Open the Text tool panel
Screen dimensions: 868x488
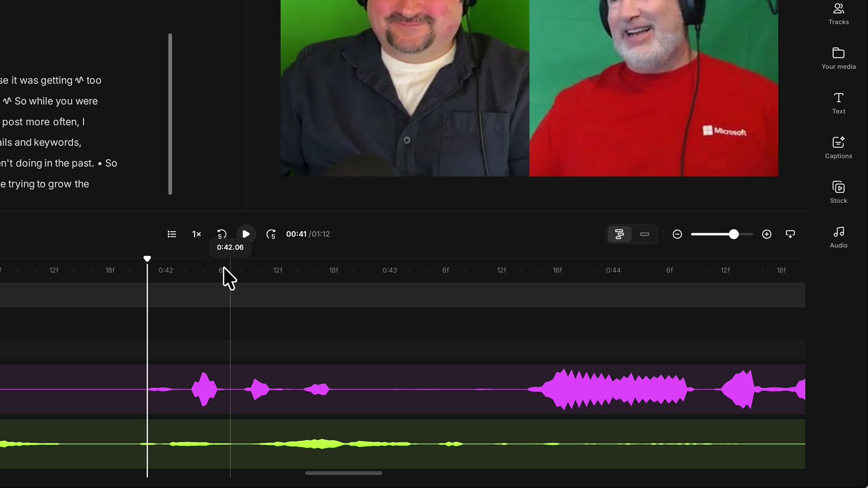[838, 103]
